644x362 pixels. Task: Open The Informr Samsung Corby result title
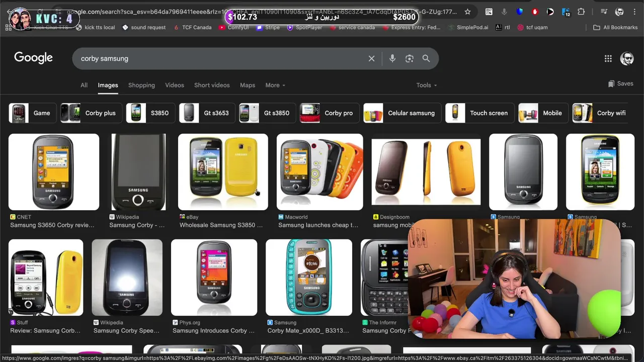pos(385,331)
